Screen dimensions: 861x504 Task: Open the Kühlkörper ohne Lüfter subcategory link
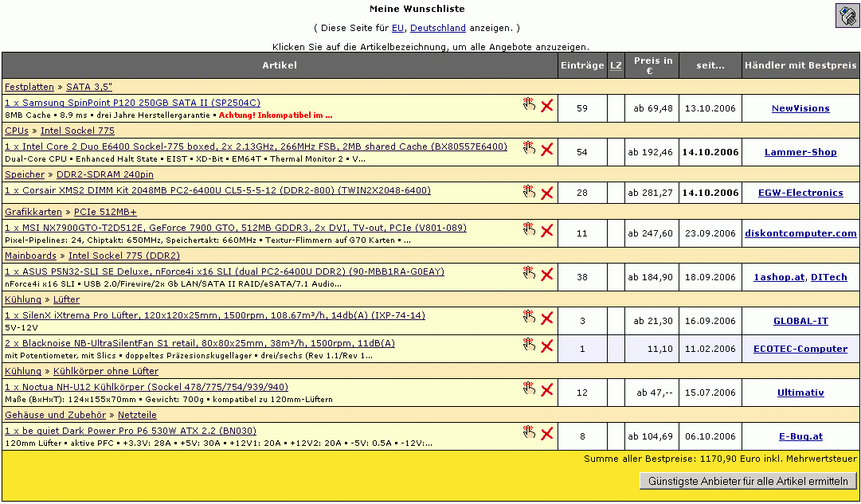pyautogui.click(x=106, y=371)
